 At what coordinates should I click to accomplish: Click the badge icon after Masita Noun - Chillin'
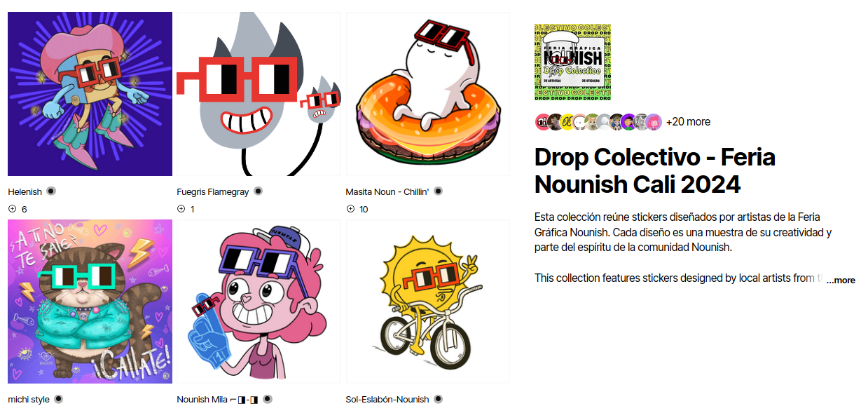click(x=439, y=191)
